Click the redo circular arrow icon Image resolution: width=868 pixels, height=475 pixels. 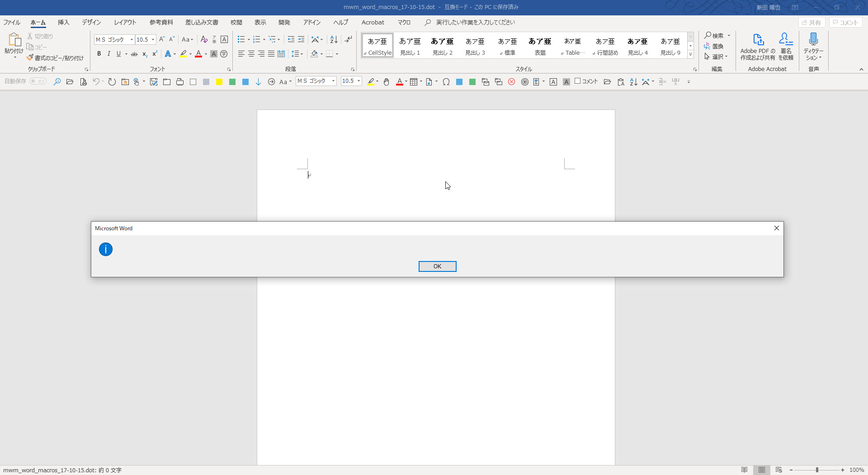112,82
